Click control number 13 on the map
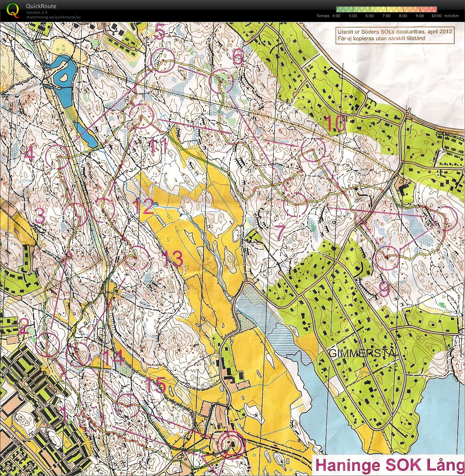The image size is (465, 476). click(173, 259)
